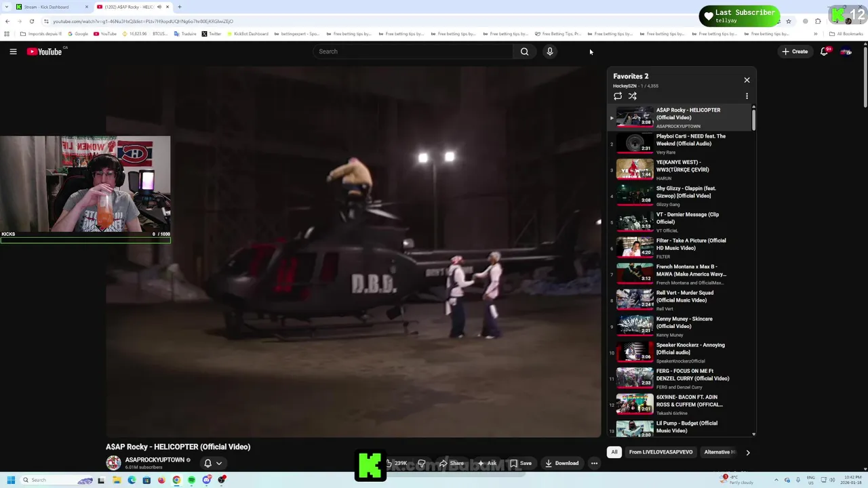
Task: Play Rell Vert - Murder Squad video
Action: pos(679,300)
